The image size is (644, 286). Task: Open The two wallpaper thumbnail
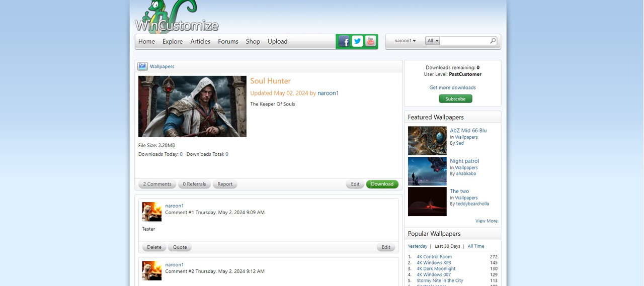[427, 202]
